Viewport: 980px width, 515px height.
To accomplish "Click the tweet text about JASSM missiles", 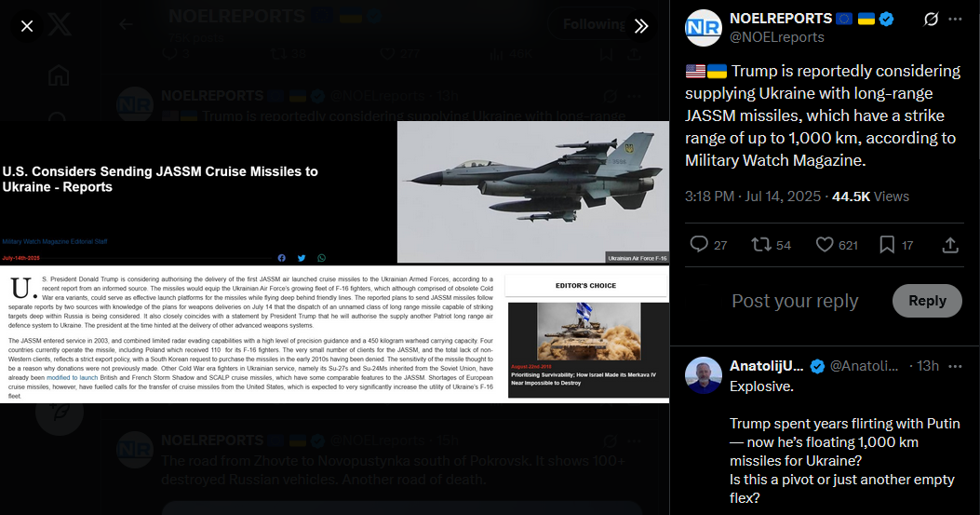I will pyautogui.click(x=823, y=115).
